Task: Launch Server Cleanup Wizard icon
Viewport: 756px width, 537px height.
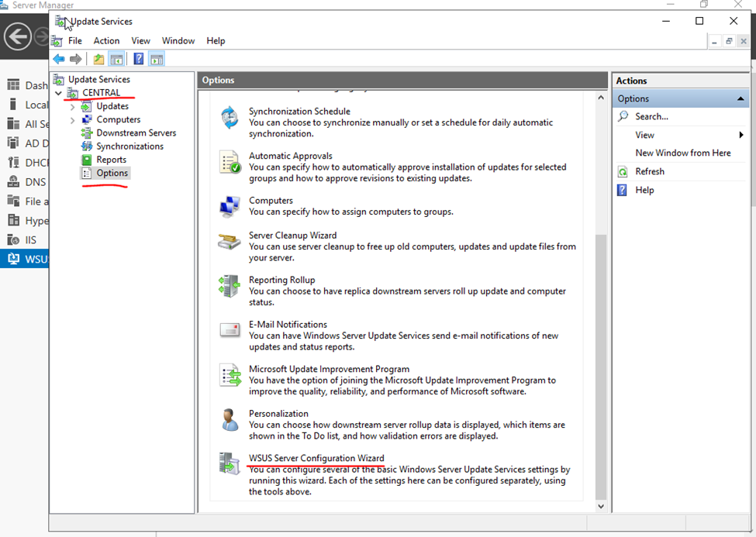Action: [230, 242]
